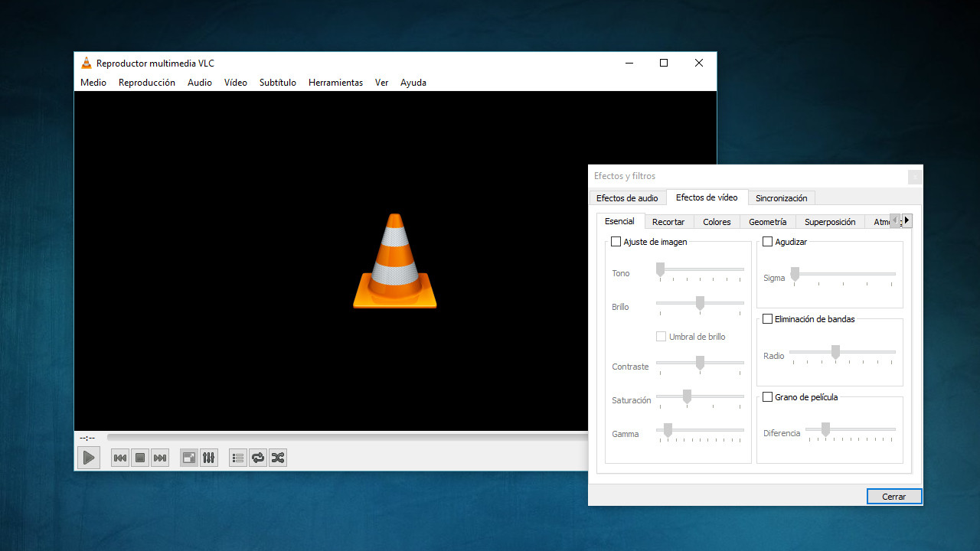Activate random playback order

[x=277, y=457]
